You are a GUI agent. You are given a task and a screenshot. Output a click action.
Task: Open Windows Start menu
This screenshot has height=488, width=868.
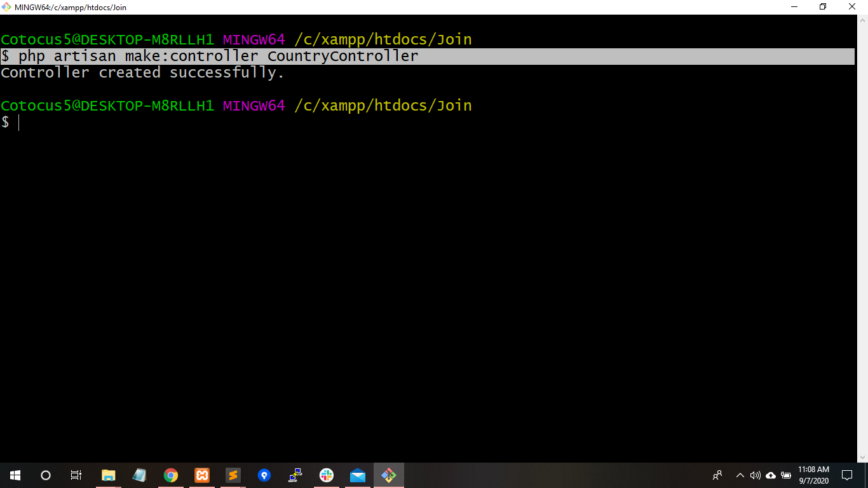(x=15, y=475)
